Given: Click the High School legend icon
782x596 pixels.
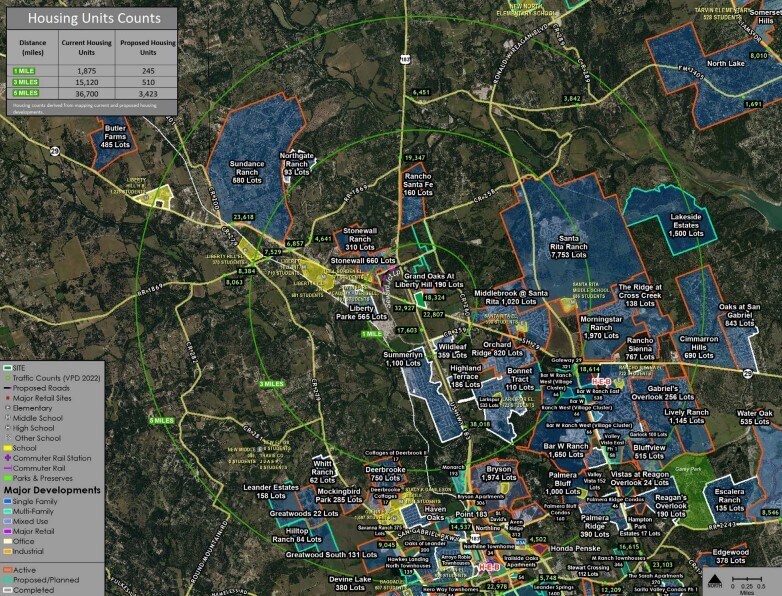Looking at the screenshot, I should pos(8,428).
